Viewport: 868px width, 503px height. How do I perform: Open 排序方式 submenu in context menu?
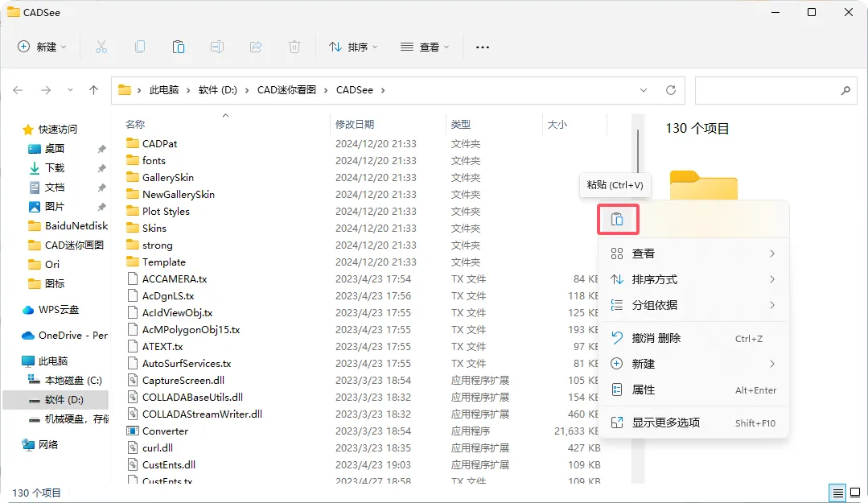tap(693, 279)
